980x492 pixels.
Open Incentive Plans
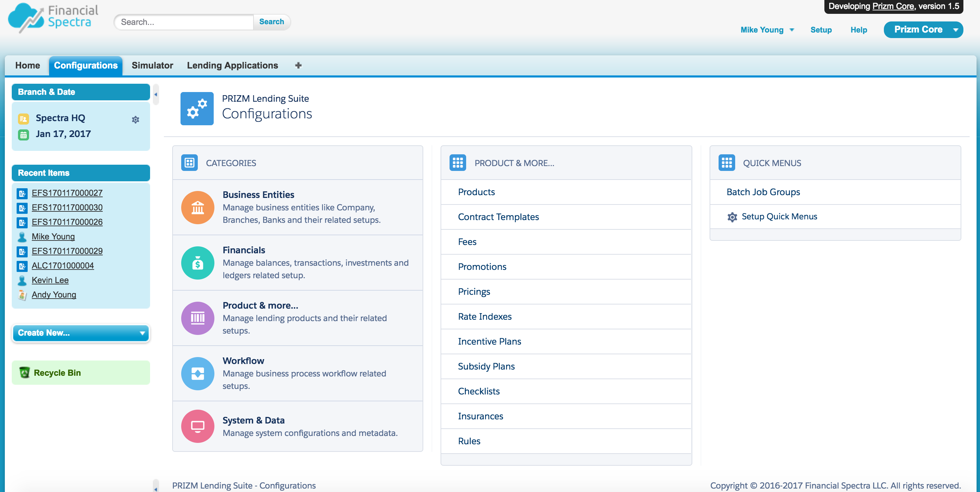490,342
